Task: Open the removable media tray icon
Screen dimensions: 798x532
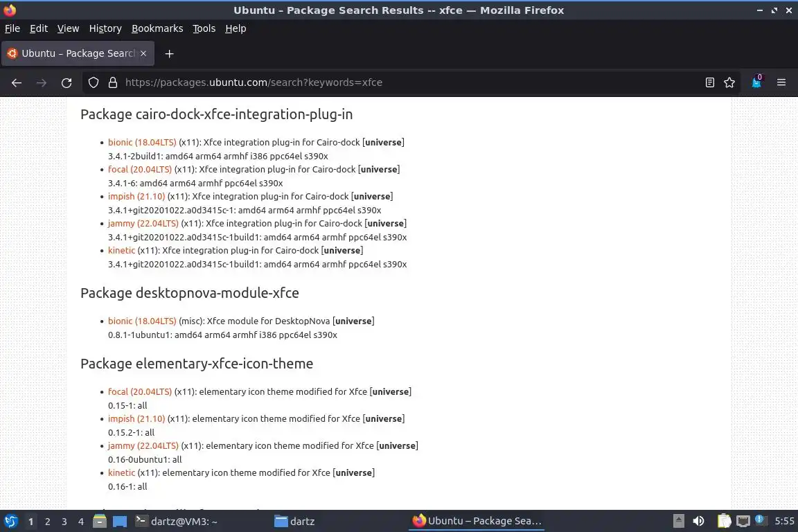Action: [678, 522]
